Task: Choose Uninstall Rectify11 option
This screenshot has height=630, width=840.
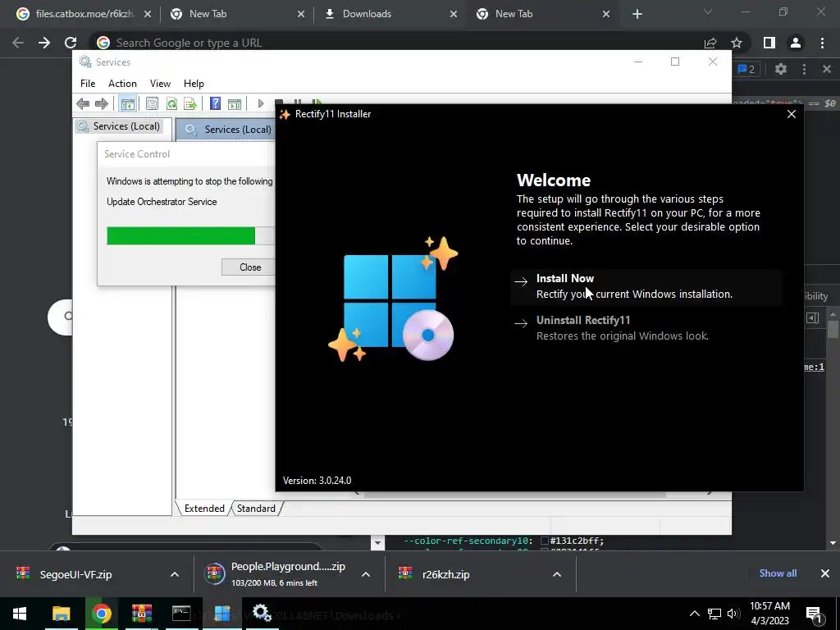Action: (x=646, y=328)
